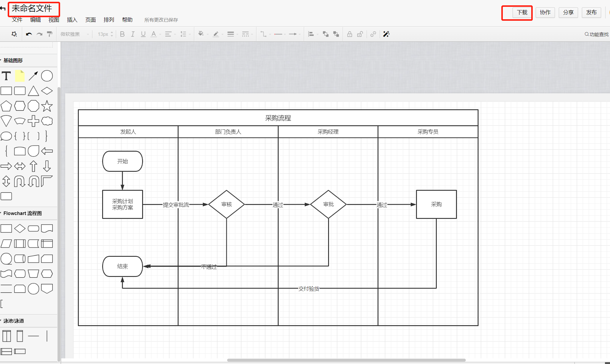Click the magic wand beautify icon
The image size is (610, 364).
[386, 34]
